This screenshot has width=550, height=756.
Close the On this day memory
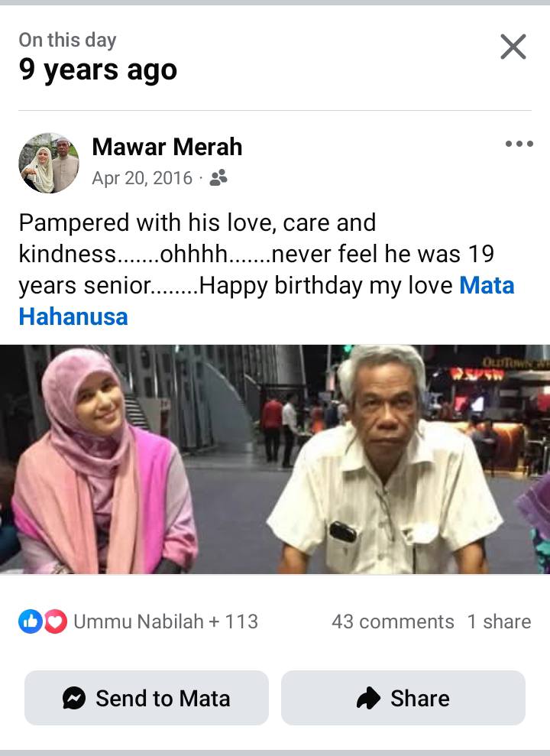pyautogui.click(x=513, y=47)
